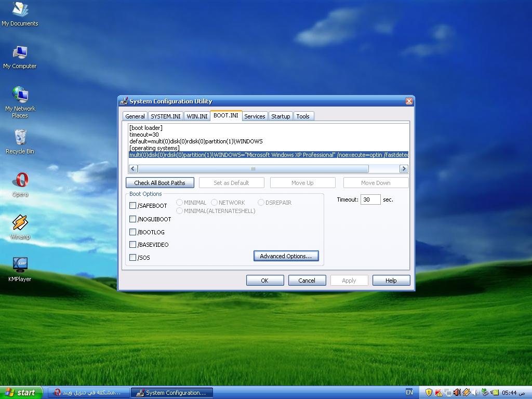This screenshot has height=399, width=532.
Task: Click the network connection tray icon
Action: [448, 393]
